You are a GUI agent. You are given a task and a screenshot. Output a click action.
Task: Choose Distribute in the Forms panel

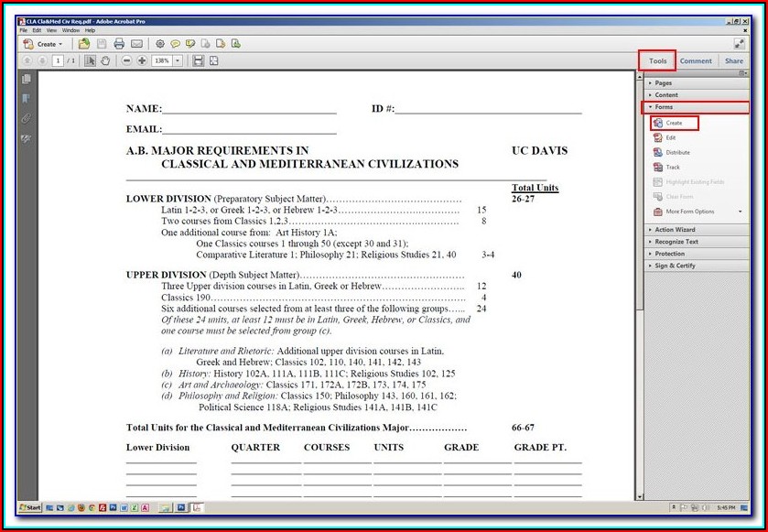point(676,150)
